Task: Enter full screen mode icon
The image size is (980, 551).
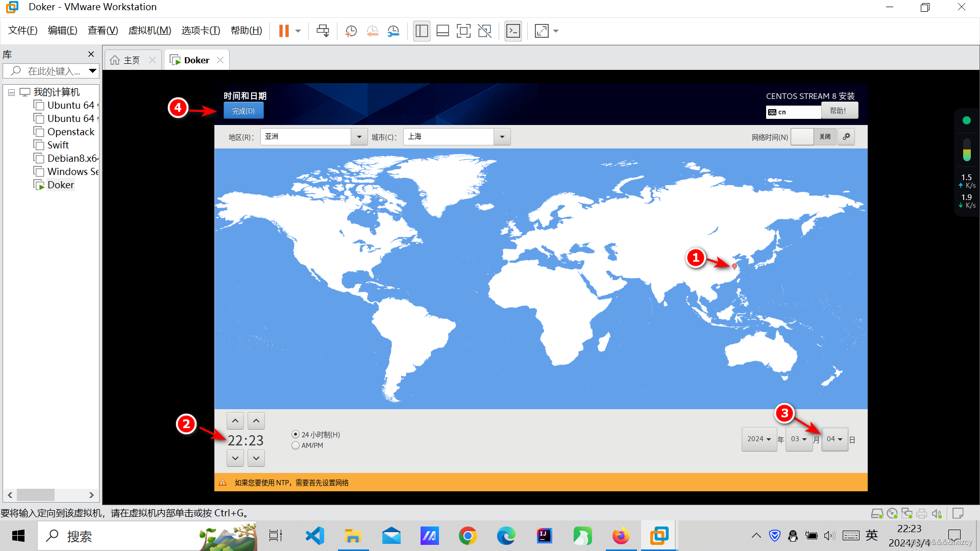Action: point(463,31)
